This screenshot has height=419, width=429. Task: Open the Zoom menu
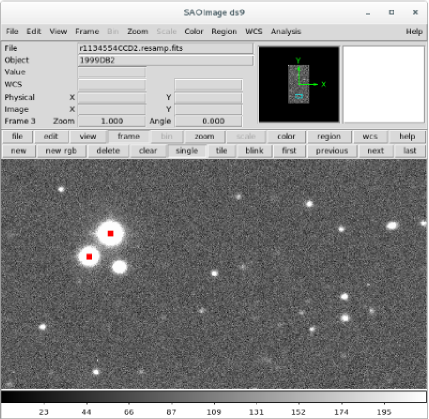pos(137,31)
